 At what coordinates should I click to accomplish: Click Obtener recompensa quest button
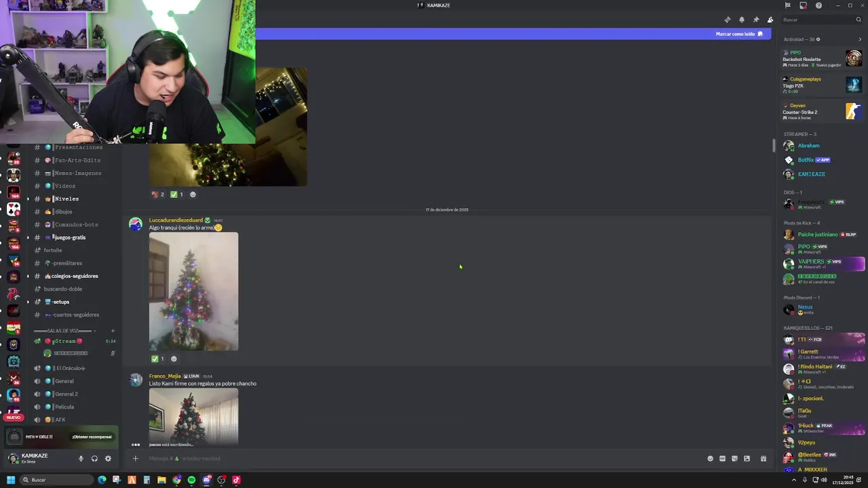coord(92,436)
